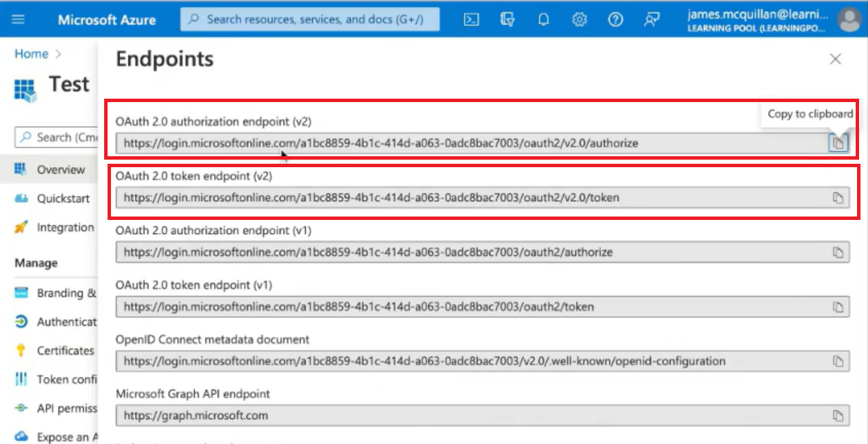Click the Authentication arrow icon

pos(21,322)
